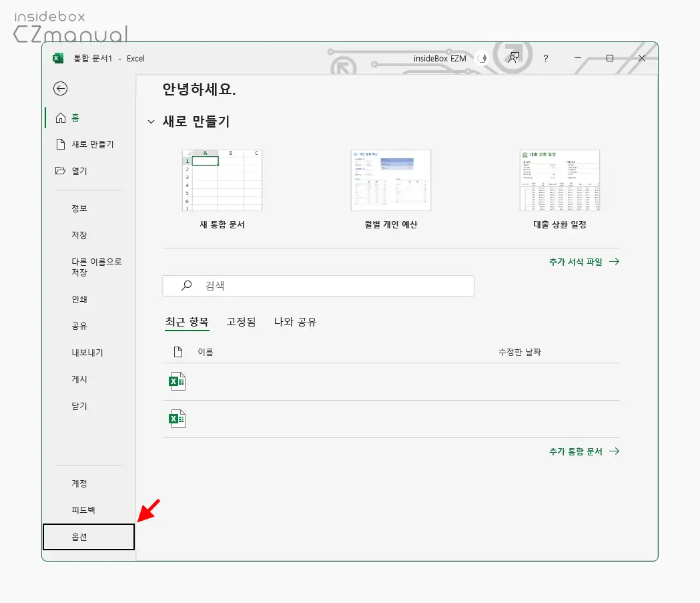
Task: Click the insideBox EZM account name
Action: point(440,59)
